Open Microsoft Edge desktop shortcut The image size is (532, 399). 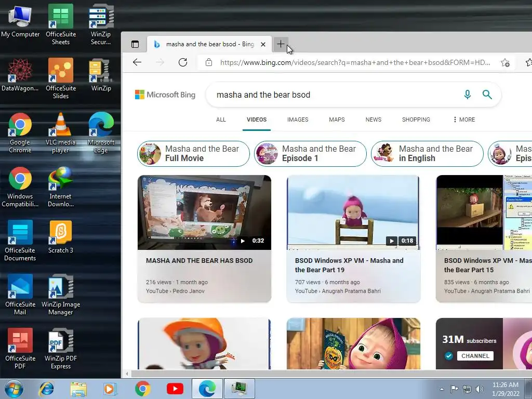tap(101, 132)
